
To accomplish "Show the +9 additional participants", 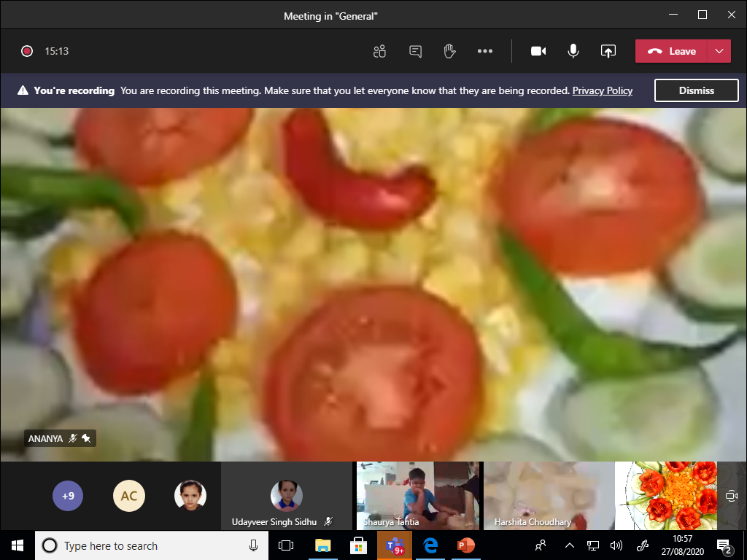I will [68, 496].
